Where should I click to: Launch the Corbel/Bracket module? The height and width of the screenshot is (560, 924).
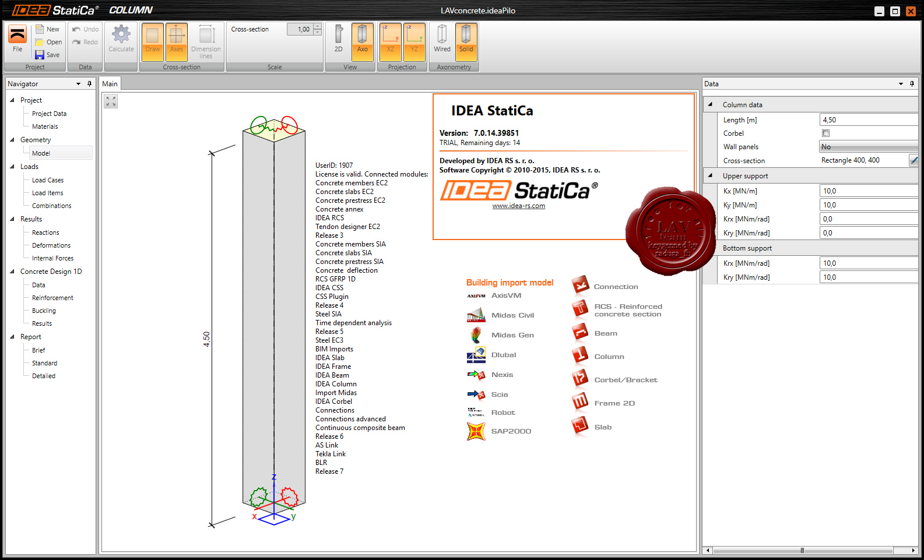coord(614,380)
